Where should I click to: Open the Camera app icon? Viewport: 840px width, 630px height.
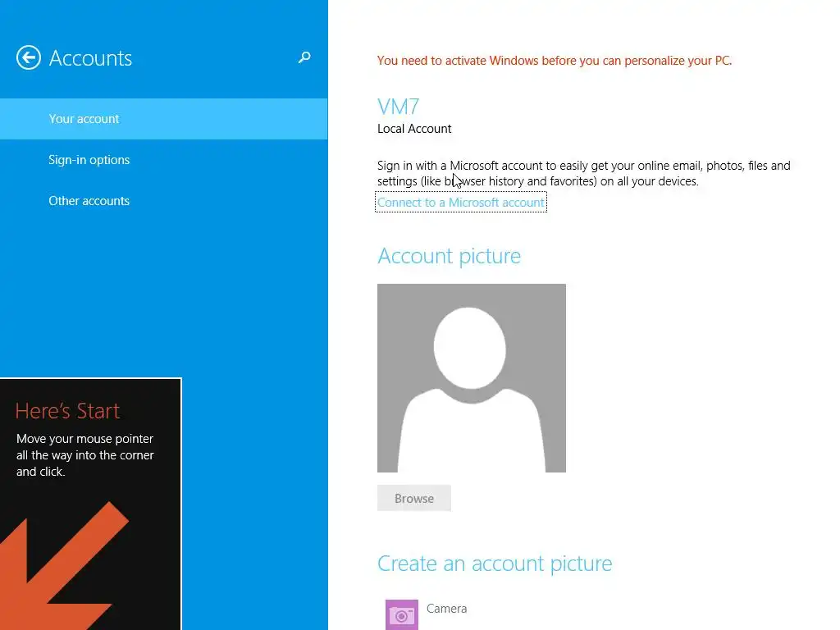tap(402, 614)
